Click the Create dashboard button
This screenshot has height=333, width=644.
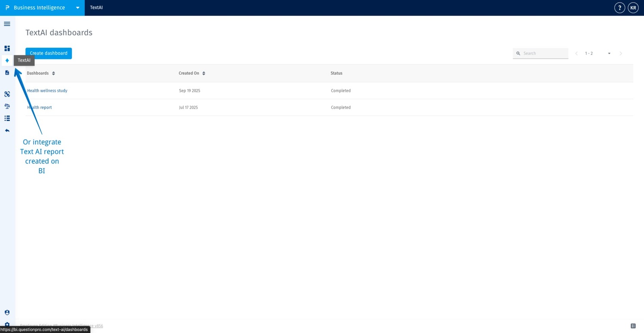pos(48,53)
